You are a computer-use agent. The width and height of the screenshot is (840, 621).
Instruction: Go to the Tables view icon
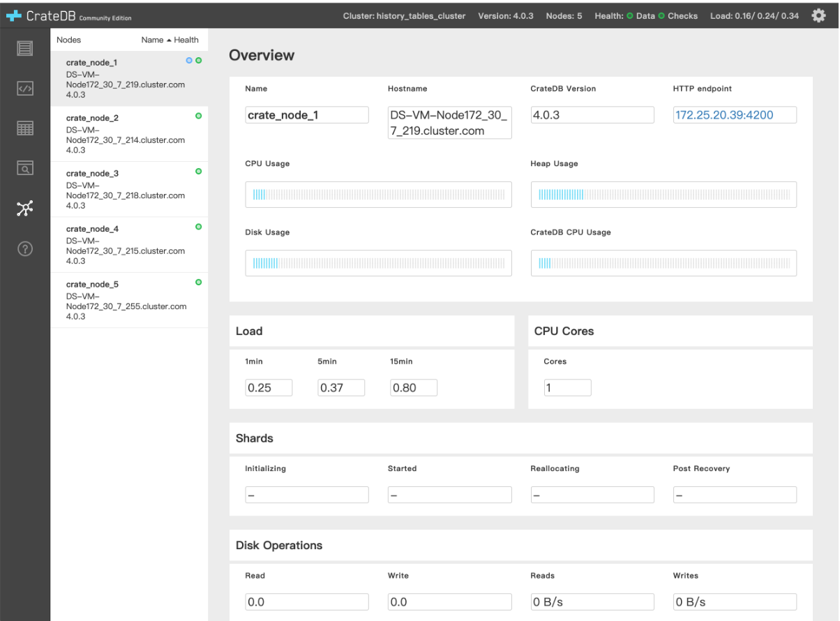pyautogui.click(x=25, y=128)
